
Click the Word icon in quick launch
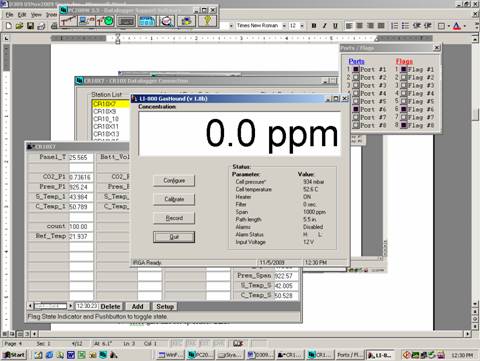(x=71, y=355)
